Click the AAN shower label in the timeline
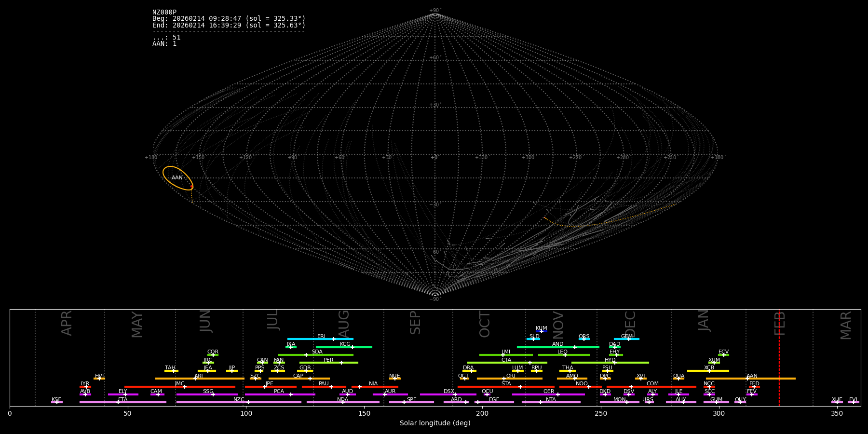The height and width of the screenshot is (434, 868). pos(752,376)
